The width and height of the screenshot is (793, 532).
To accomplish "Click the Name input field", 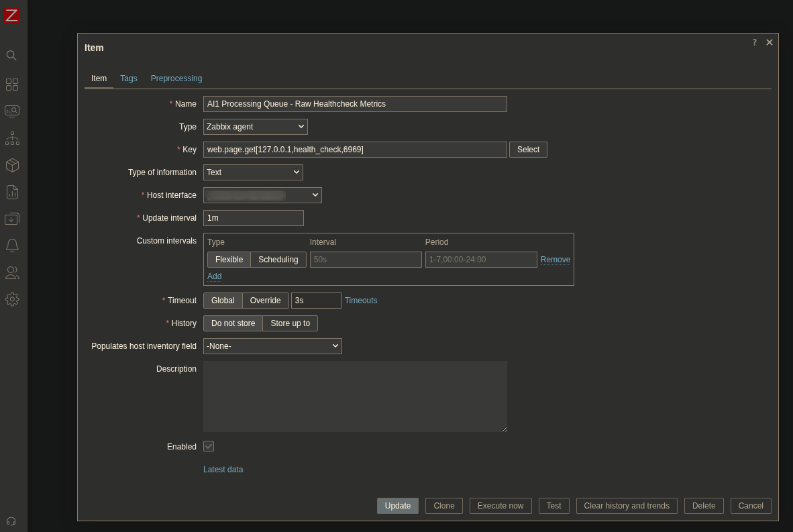I will (355, 104).
